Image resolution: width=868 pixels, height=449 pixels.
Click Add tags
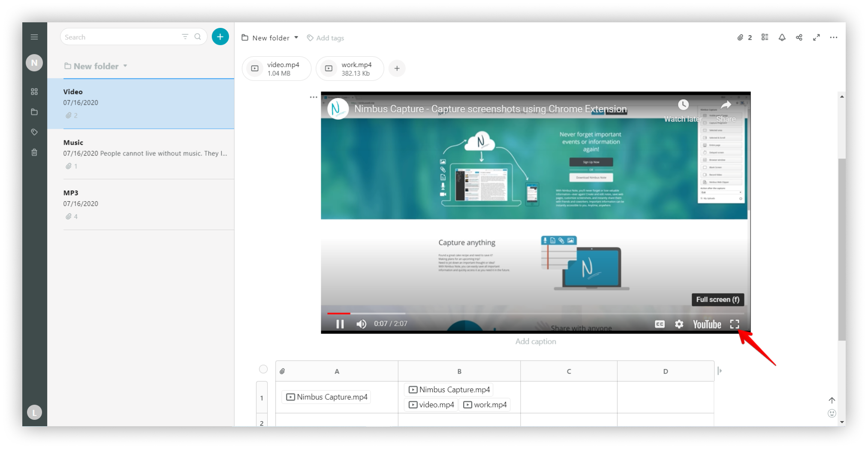[x=325, y=38]
